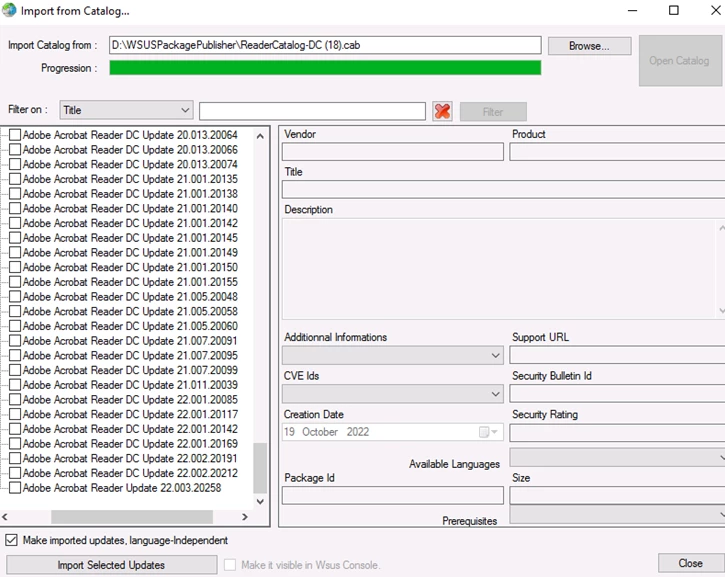Viewport: 725px width, 577px height.
Task: Click the update list vertical scrollbar thumb
Action: click(x=260, y=468)
